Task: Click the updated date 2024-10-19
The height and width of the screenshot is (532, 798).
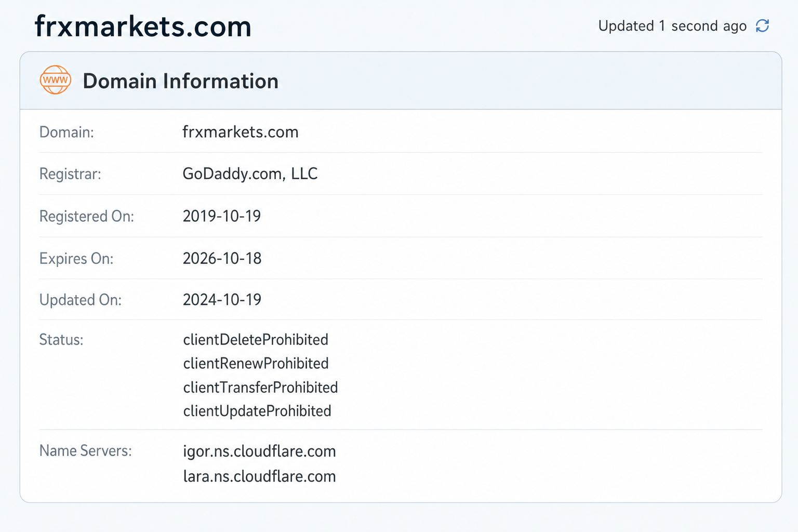Action: tap(222, 300)
